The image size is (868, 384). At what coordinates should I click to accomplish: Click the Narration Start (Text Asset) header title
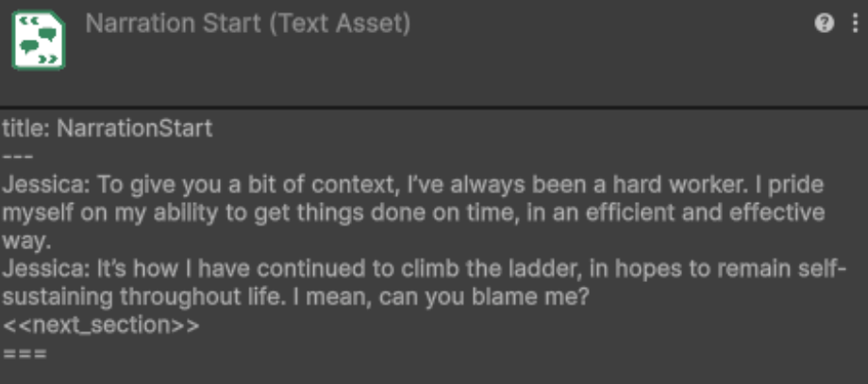pyautogui.click(x=247, y=25)
